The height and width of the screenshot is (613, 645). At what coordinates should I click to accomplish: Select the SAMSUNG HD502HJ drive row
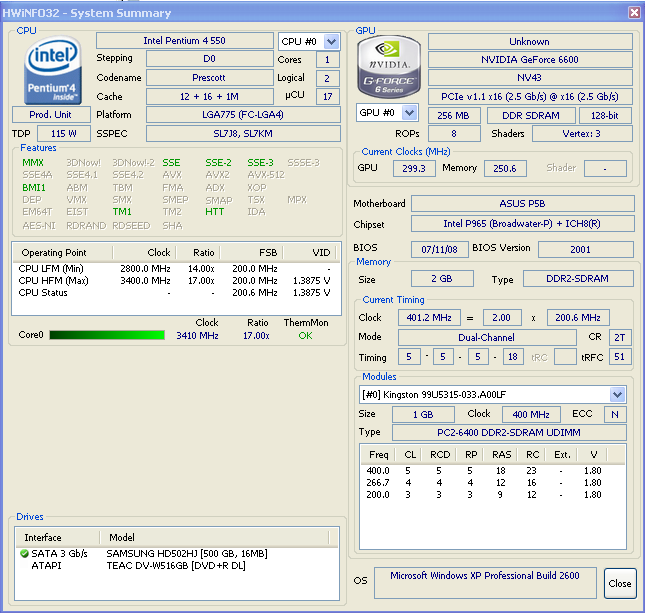pos(177,554)
